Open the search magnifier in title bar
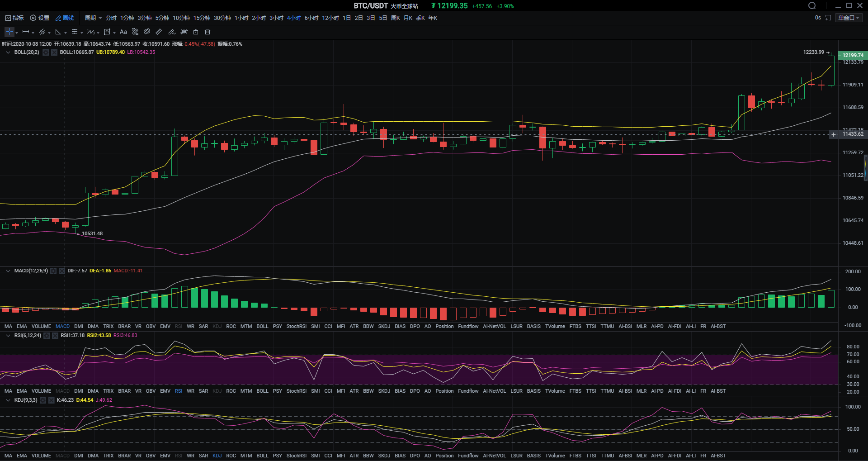Screen dimensions: 868x461 (812, 6)
